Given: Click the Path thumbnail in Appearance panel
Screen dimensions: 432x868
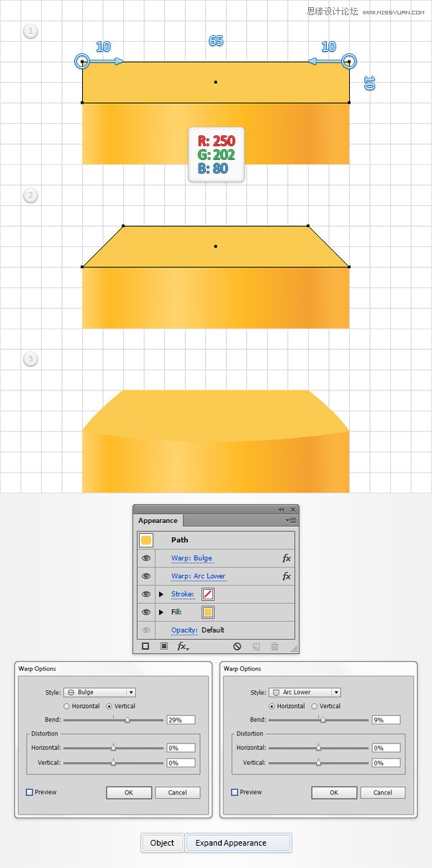Looking at the screenshot, I should point(146,540).
